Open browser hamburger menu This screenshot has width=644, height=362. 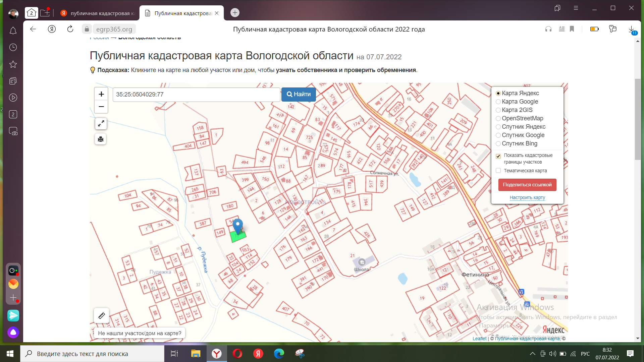(576, 8)
